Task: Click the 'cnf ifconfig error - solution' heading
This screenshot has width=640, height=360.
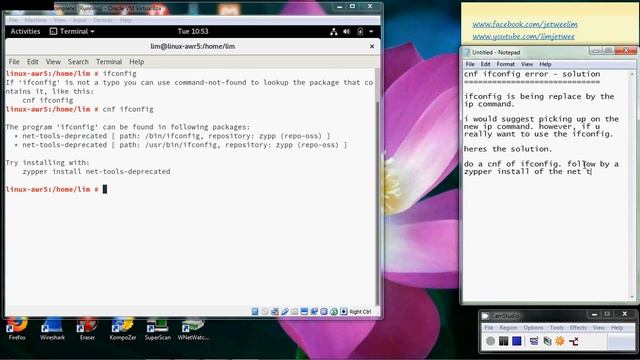Action: click(x=532, y=74)
